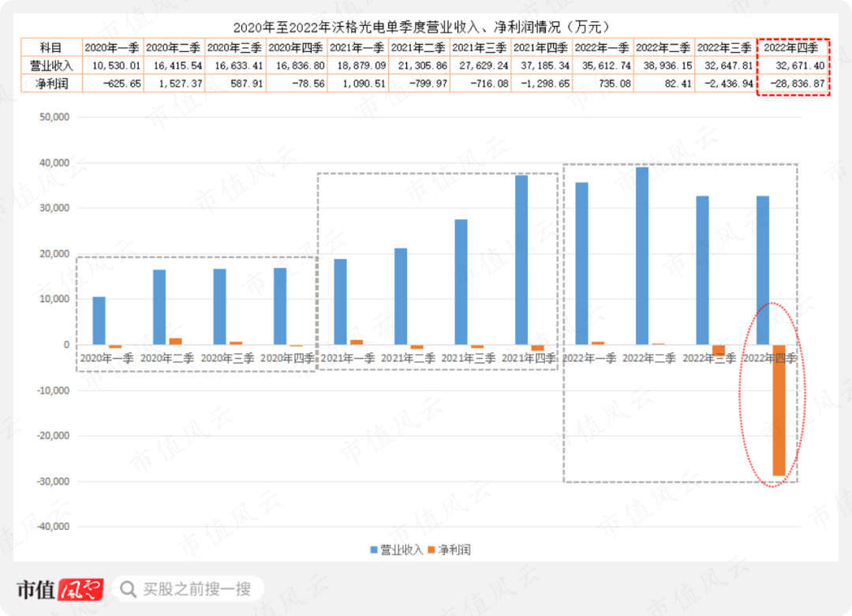Click the orange 净利润 legend swatch
Image resolution: width=852 pixels, height=616 pixels.
click(x=432, y=550)
